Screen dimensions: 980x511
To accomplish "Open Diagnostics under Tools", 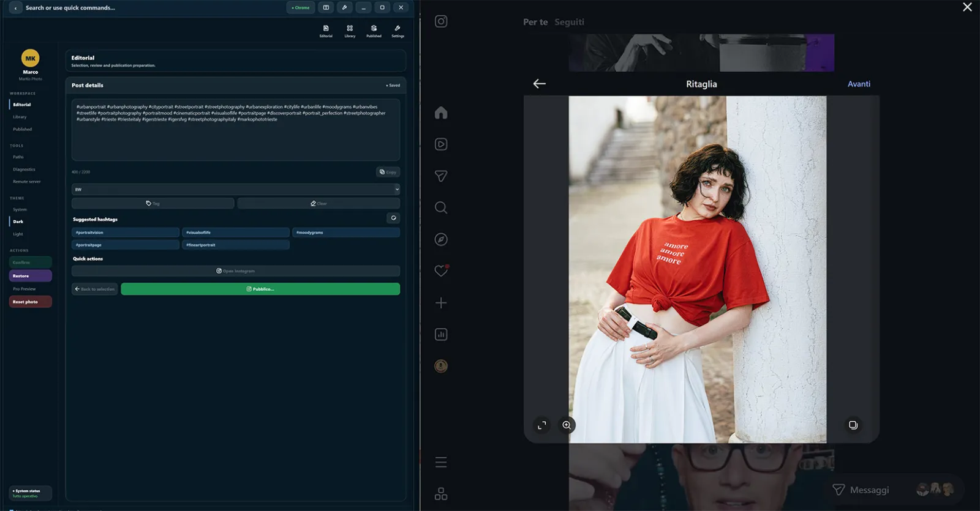I will 24,170.
